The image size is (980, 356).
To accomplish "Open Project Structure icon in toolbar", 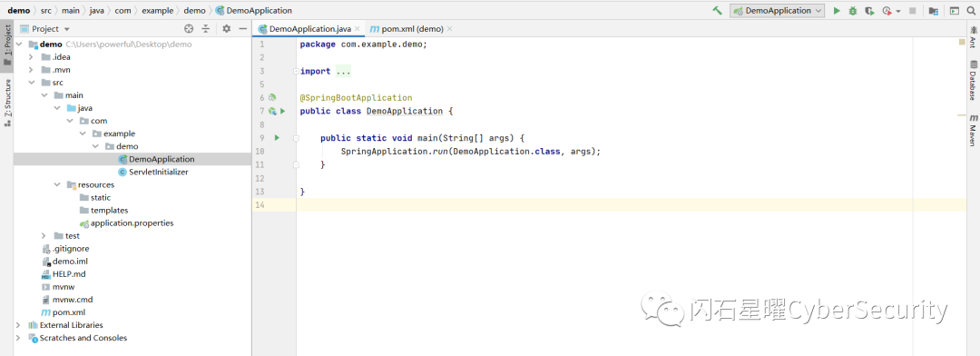I will point(933,11).
